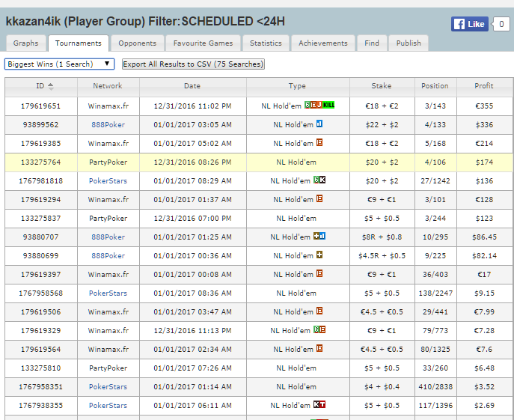514x420 pixels.
Task: Click the Position column header
Action: point(435,86)
